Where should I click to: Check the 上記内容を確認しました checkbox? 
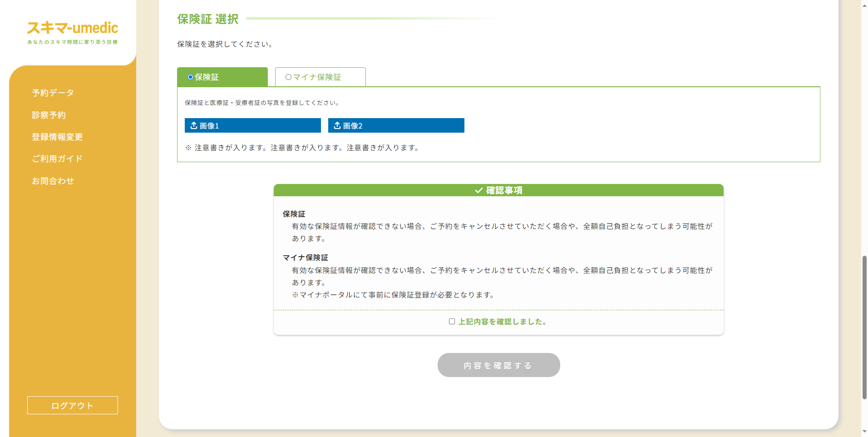pyautogui.click(x=452, y=321)
